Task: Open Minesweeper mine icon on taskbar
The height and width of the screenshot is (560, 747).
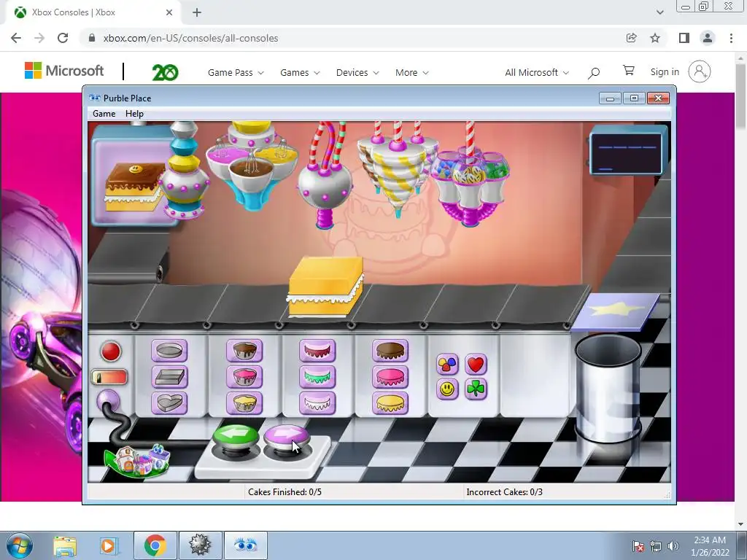Action: click(200, 545)
